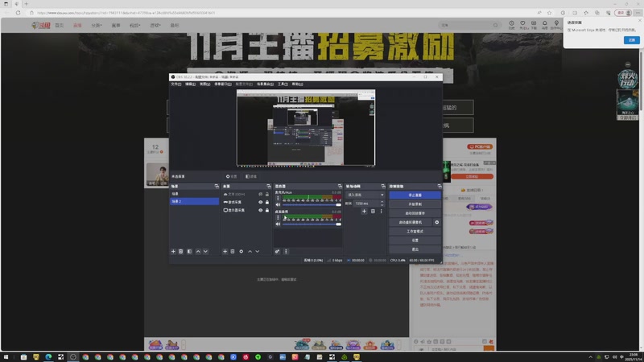Click 启动虚拟摄像机 virtual camera button
Image resolution: width=644 pixels, height=362 pixels.
[411, 222]
